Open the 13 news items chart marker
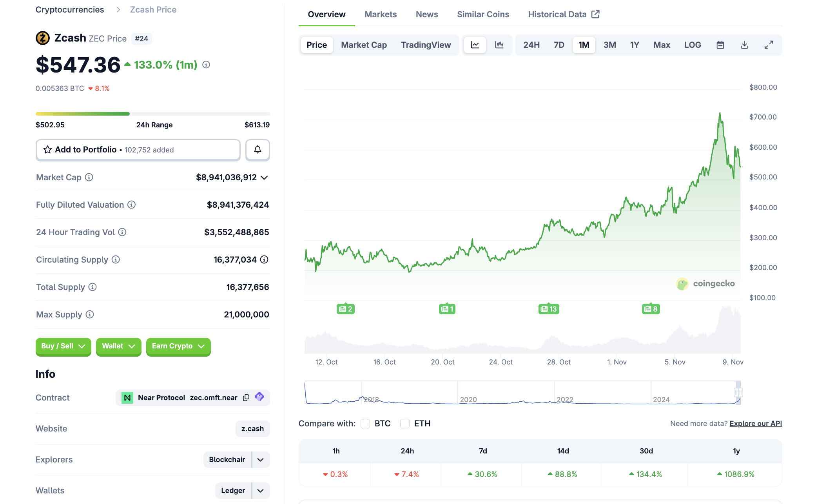This screenshot has height=504, width=816. point(549,309)
